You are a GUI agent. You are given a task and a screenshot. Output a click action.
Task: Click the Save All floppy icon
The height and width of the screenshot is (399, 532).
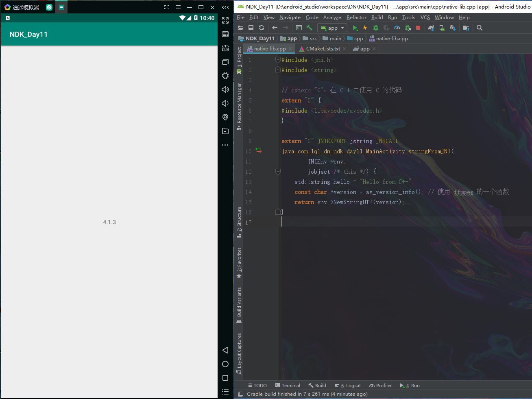pyautogui.click(x=251, y=28)
